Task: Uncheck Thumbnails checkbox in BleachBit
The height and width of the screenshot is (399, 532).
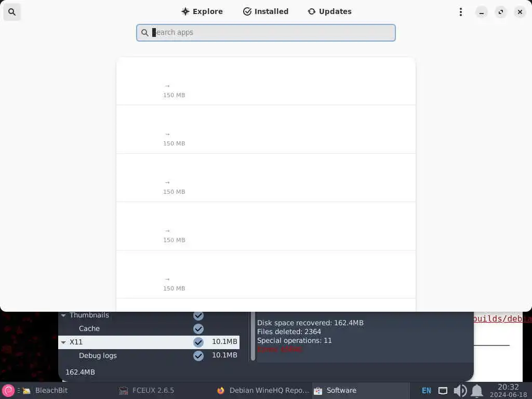Action: click(x=198, y=315)
